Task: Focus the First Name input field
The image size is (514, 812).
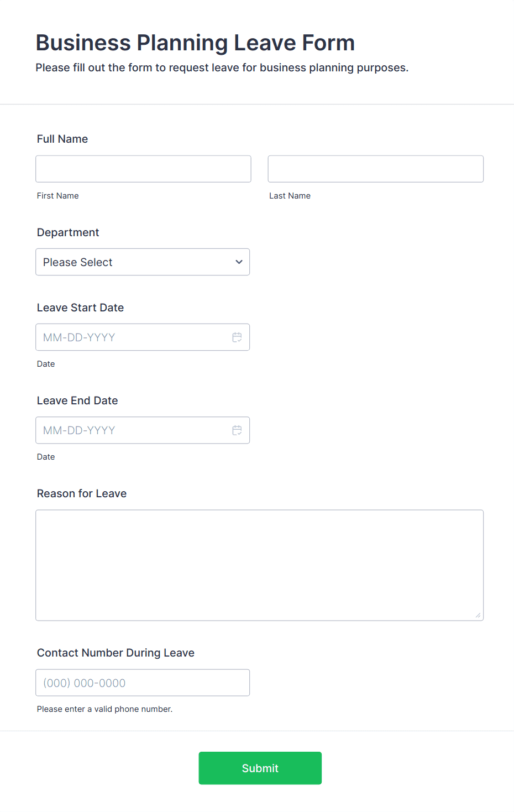Action: tap(143, 169)
